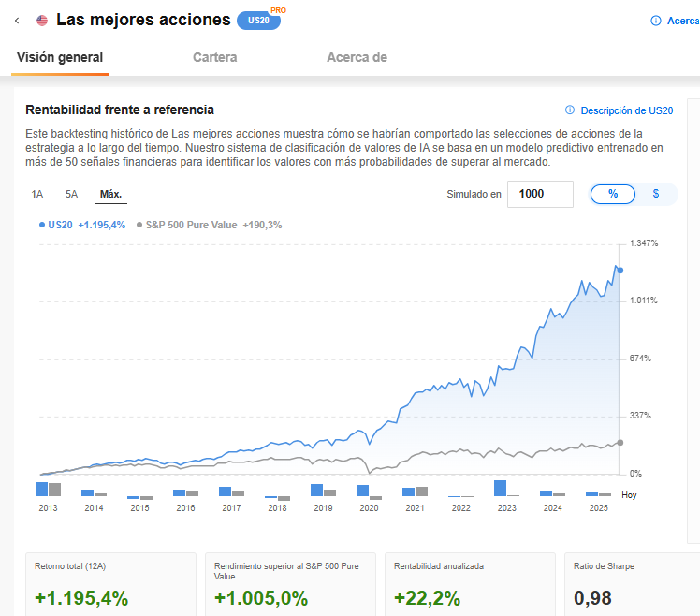The width and height of the screenshot is (700, 616).
Task: Open the Cartera tab
Action: [214, 57]
